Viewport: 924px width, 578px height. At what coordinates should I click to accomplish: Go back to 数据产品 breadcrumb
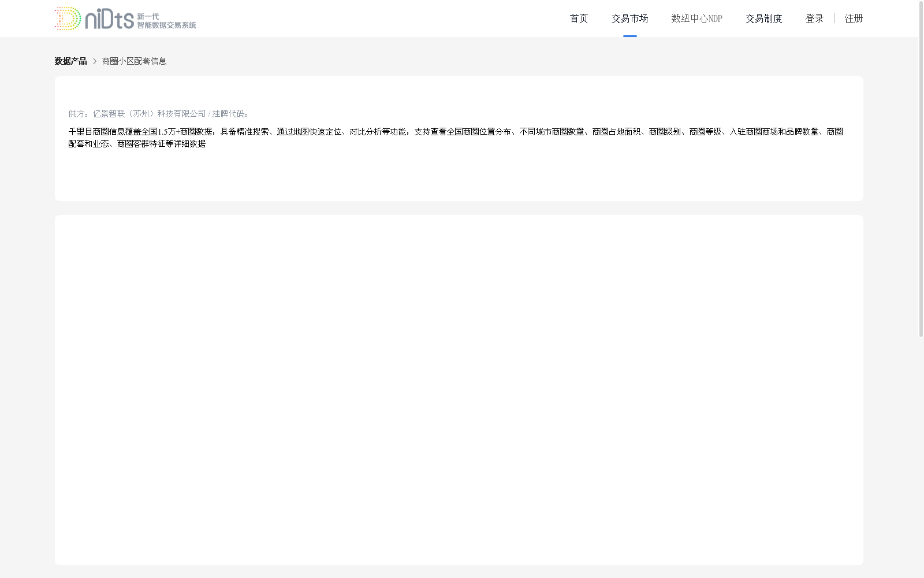70,61
